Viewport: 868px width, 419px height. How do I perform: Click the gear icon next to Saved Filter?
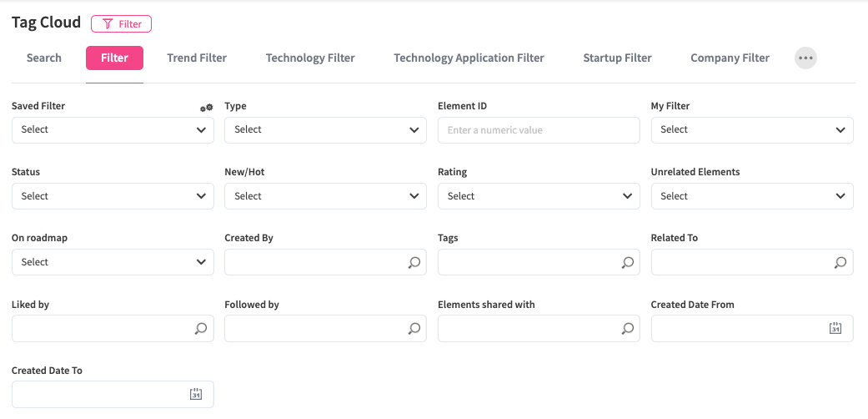click(x=206, y=108)
